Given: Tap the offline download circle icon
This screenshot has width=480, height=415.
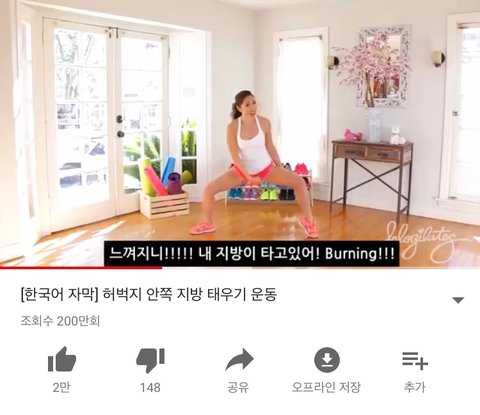Looking at the screenshot, I should click(x=327, y=360).
